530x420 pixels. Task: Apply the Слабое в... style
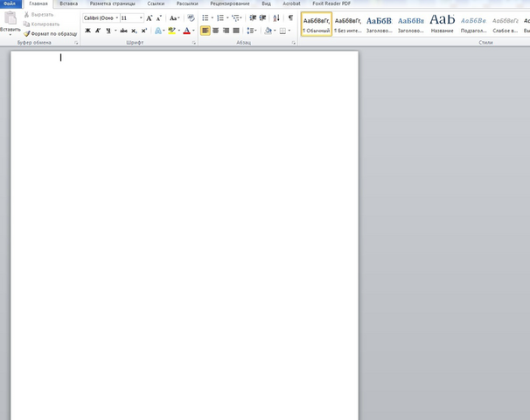point(505,24)
